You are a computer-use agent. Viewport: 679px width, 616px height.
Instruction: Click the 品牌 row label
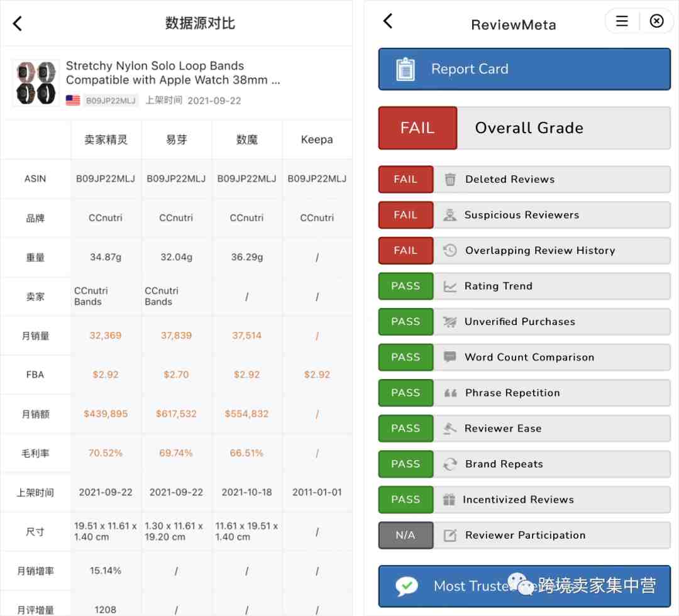[35, 218]
